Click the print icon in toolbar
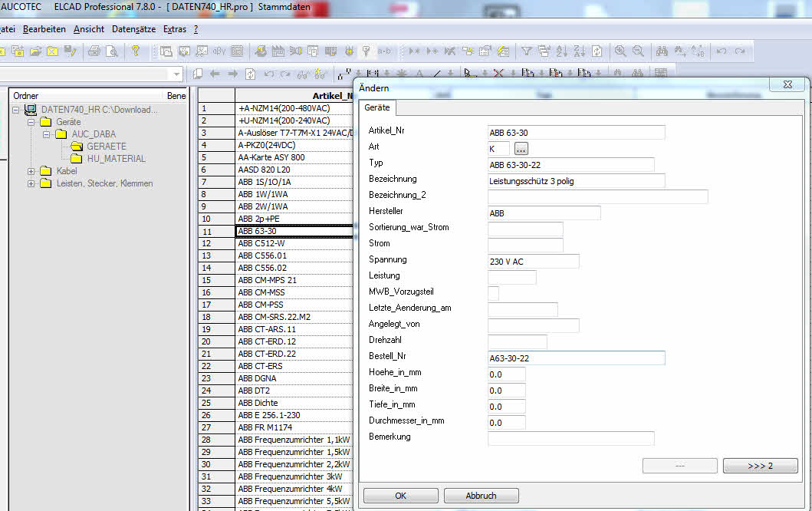Image resolution: width=812 pixels, height=511 pixels. pyautogui.click(x=94, y=51)
